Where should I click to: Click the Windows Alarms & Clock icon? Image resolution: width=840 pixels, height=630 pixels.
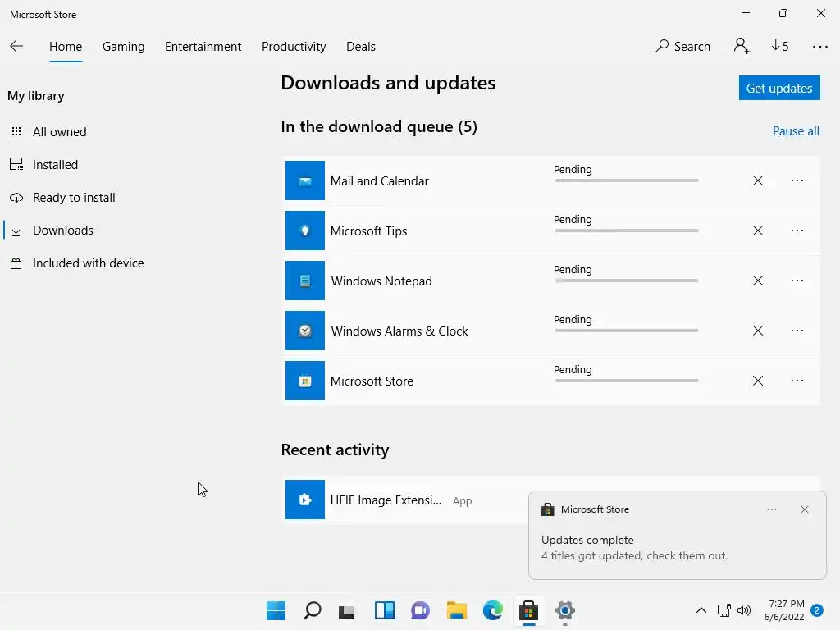tap(305, 331)
